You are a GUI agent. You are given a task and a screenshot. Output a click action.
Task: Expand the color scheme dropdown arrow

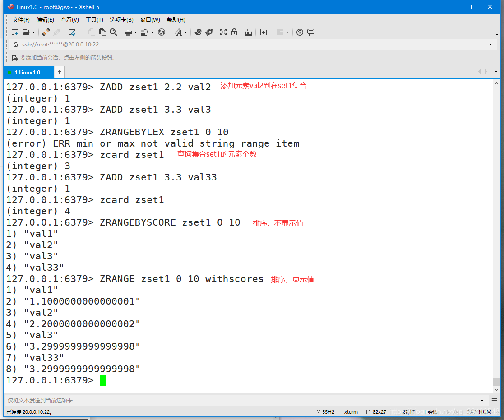click(152, 32)
